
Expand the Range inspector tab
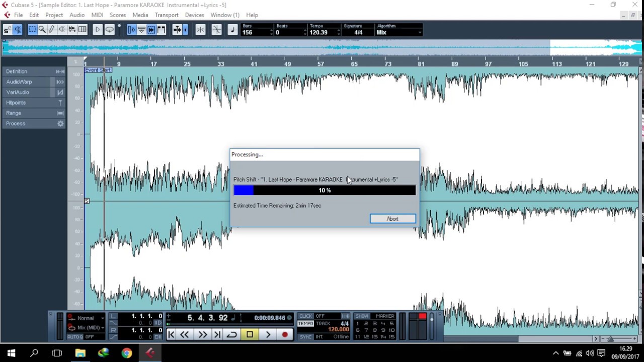coord(34,113)
